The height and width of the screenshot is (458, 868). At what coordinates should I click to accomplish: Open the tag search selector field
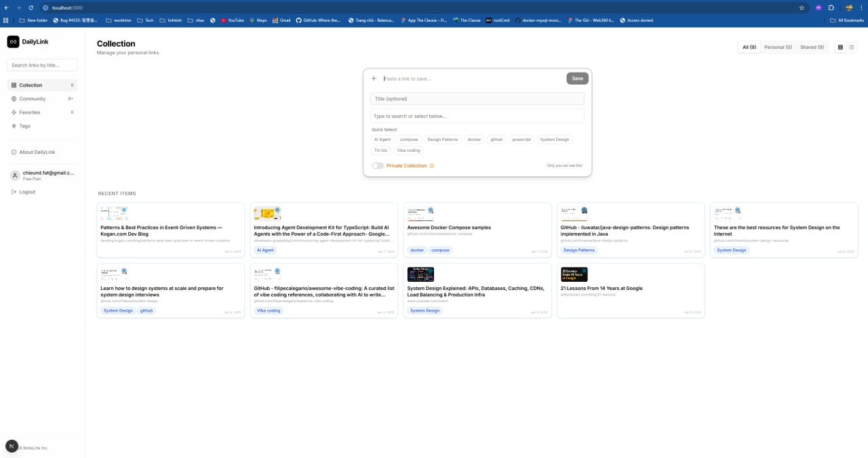(477, 115)
